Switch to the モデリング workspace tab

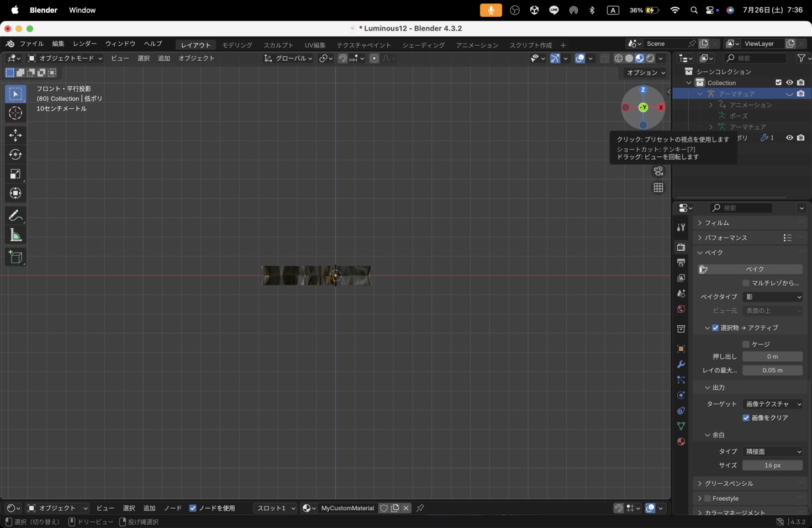[x=238, y=45]
